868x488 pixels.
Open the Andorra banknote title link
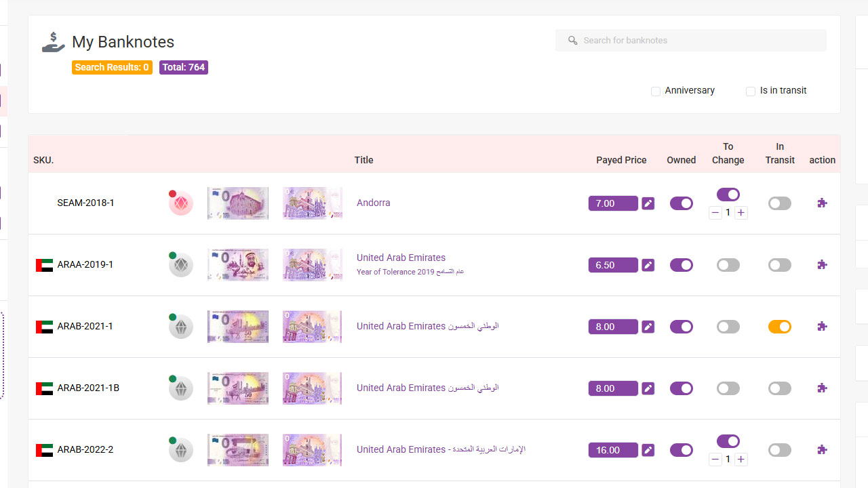(374, 203)
